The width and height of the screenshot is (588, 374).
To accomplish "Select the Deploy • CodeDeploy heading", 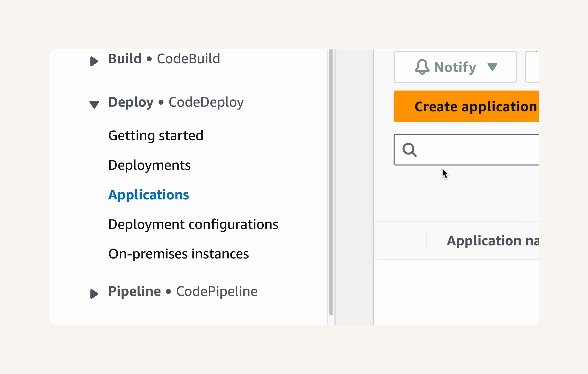I will click(x=176, y=102).
